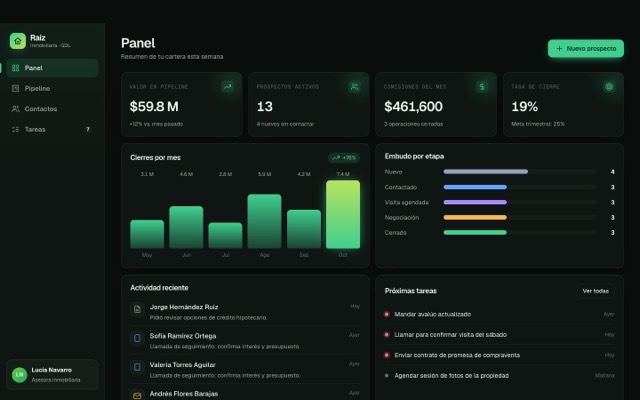
Task: Open Valeria Torres Aguilar activity entry
Action: 245,370
